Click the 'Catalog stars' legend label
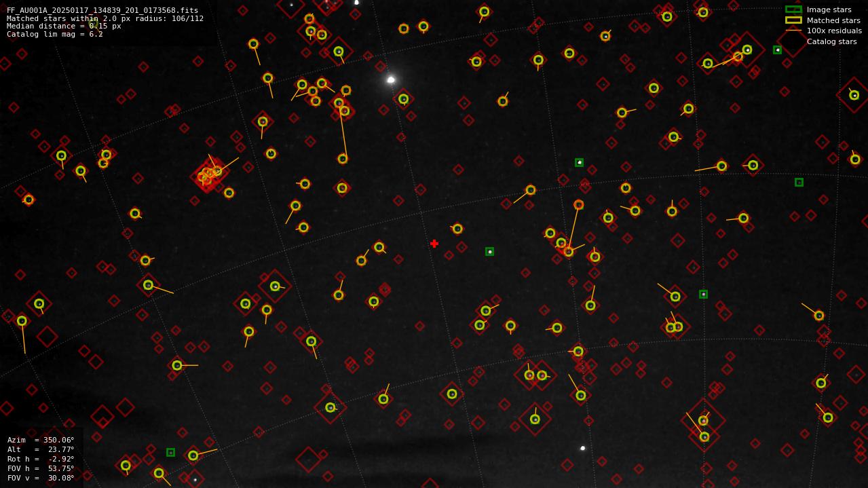The width and height of the screenshot is (868, 488). click(831, 41)
